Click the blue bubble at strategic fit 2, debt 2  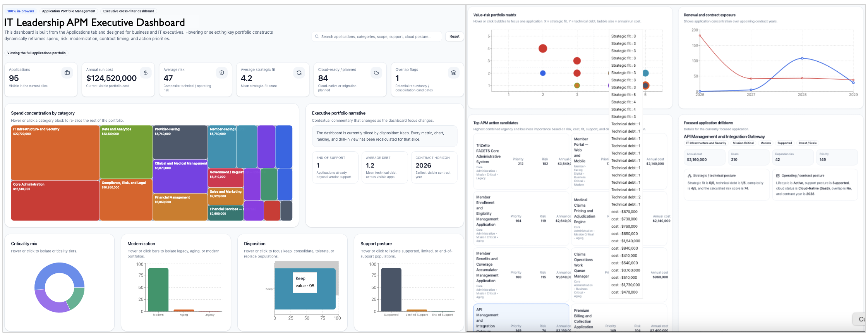point(543,73)
